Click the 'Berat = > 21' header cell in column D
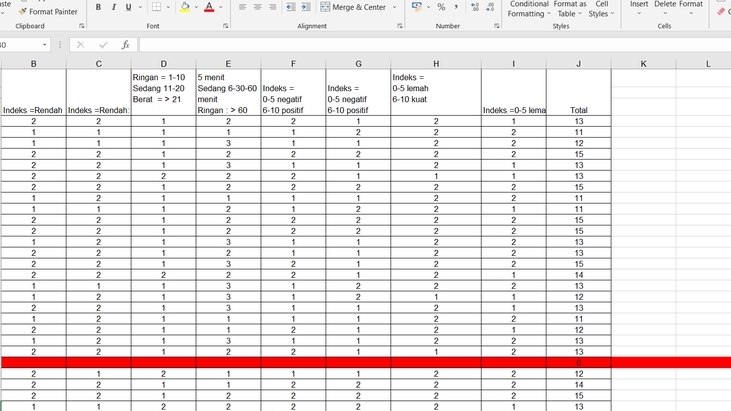This screenshot has width=731, height=411. [164, 92]
